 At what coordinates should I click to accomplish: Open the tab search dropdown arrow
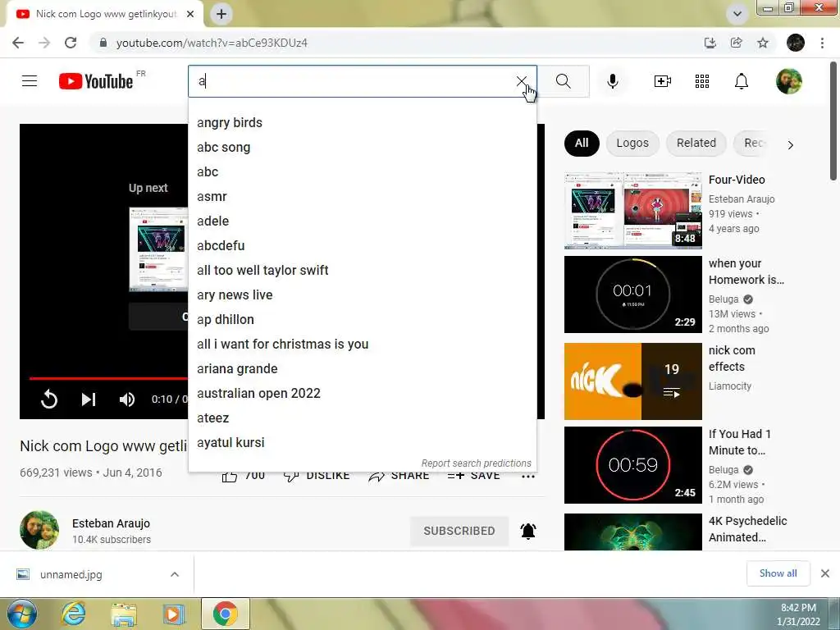point(737,14)
